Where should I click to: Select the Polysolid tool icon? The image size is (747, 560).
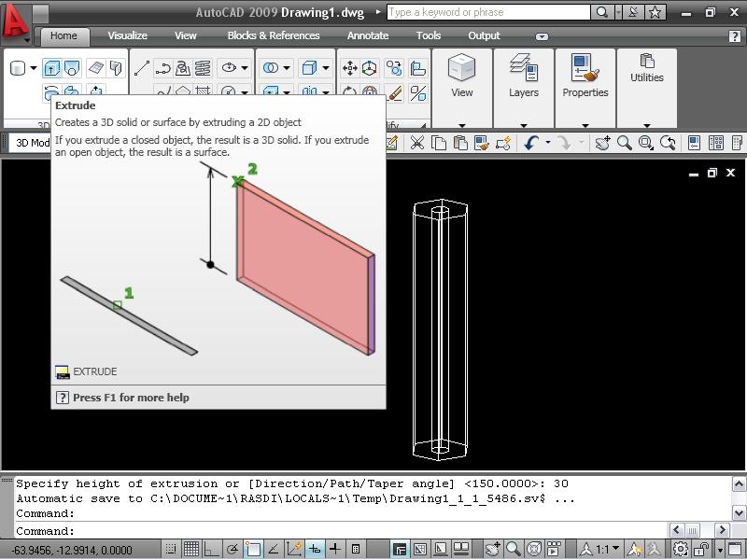point(116,68)
